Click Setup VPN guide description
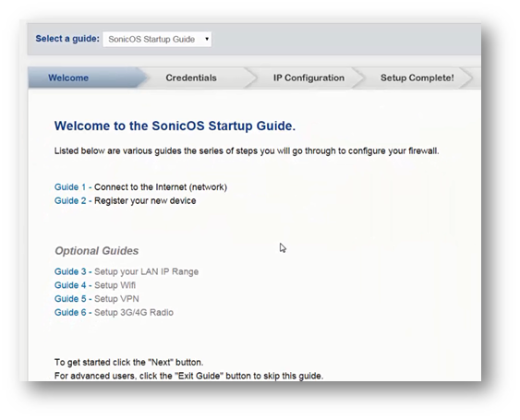This screenshot has width=520, height=420. 116,299
